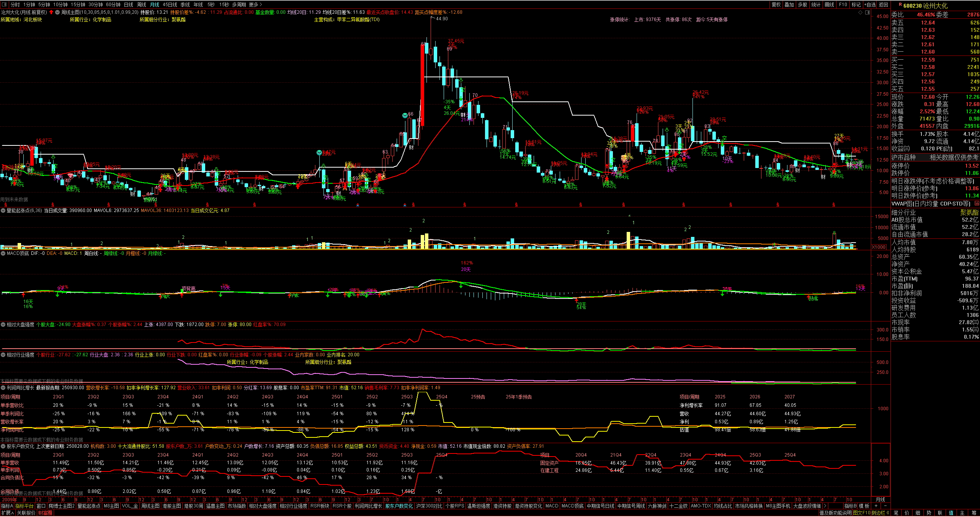The image size is (980, 517).
Task: Switch to the 日线 daily timeframe tab
Action: (129, 5)
